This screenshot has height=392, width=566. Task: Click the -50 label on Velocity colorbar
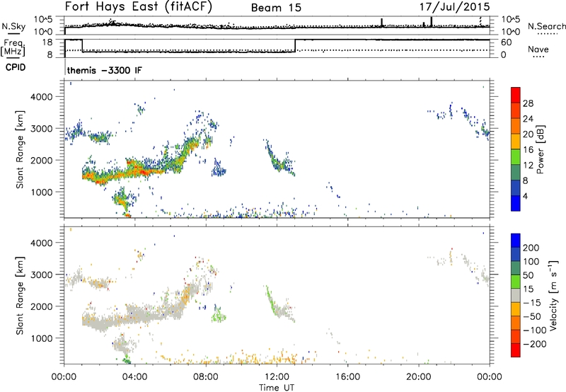click(532, 316)
